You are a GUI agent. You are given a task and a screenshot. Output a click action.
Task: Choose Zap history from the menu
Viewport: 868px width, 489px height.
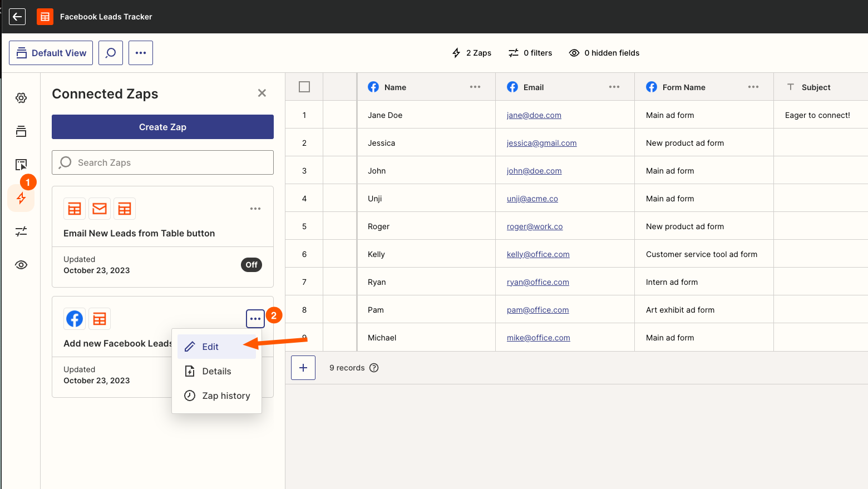[216, 396]
